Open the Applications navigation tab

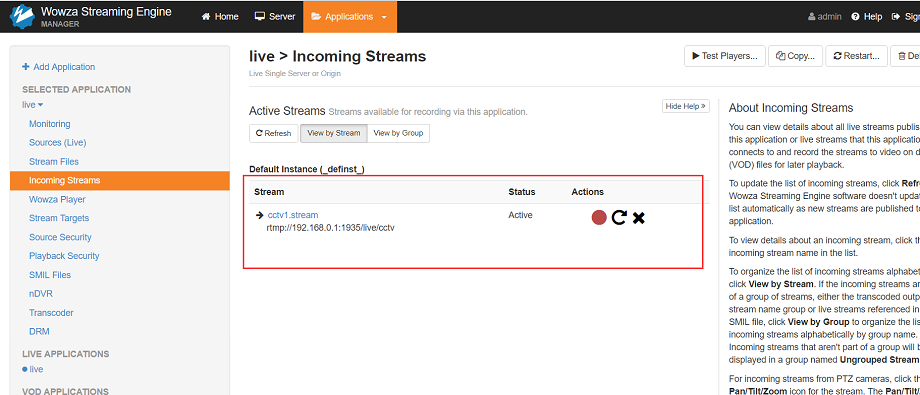tap(350, 16)
